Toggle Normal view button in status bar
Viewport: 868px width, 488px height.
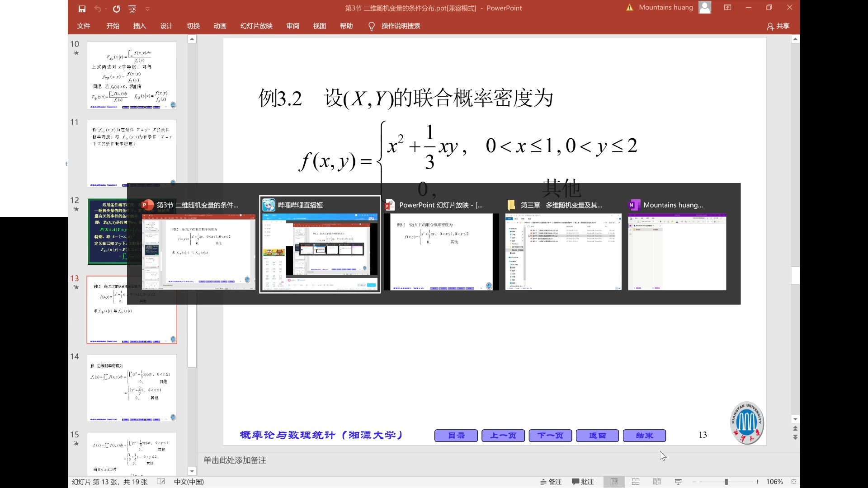tap(614, 482)
